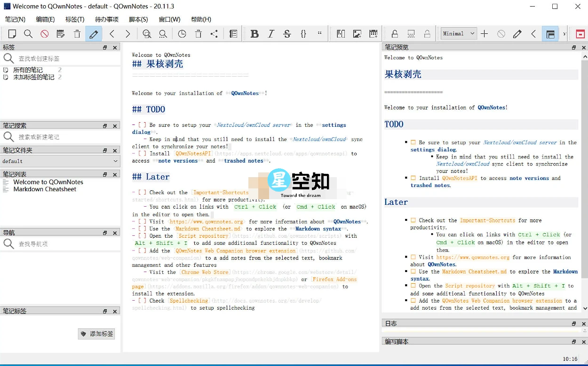The width and height of the screenshot is (588, 366).
Task: Insert a code block with {} icon
Action: pos(303,33)
